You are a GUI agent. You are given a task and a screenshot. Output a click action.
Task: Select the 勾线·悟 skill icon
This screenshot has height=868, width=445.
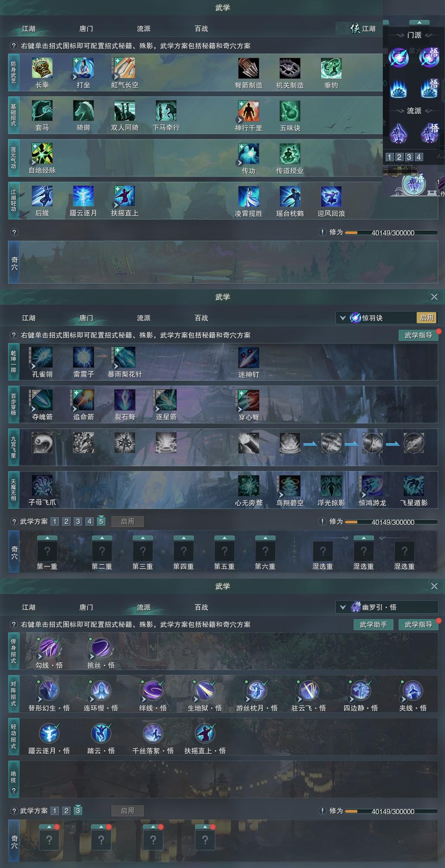pos(49,648)
